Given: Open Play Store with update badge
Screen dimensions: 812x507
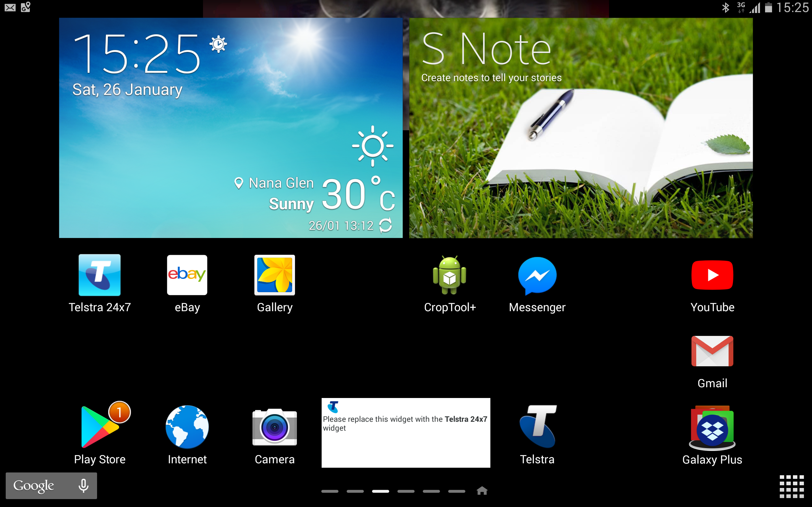Looking at the screenshot, I should click(x=99, y=427).
